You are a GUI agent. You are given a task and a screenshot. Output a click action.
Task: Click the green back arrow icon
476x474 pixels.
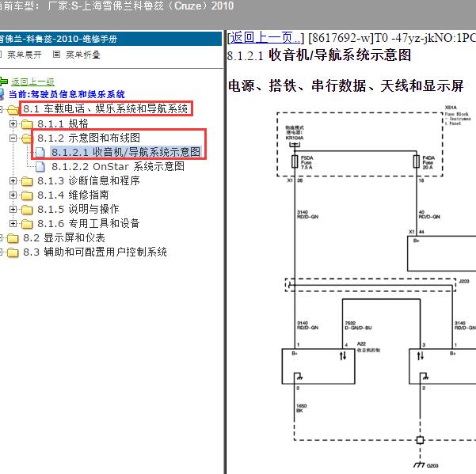3,82
